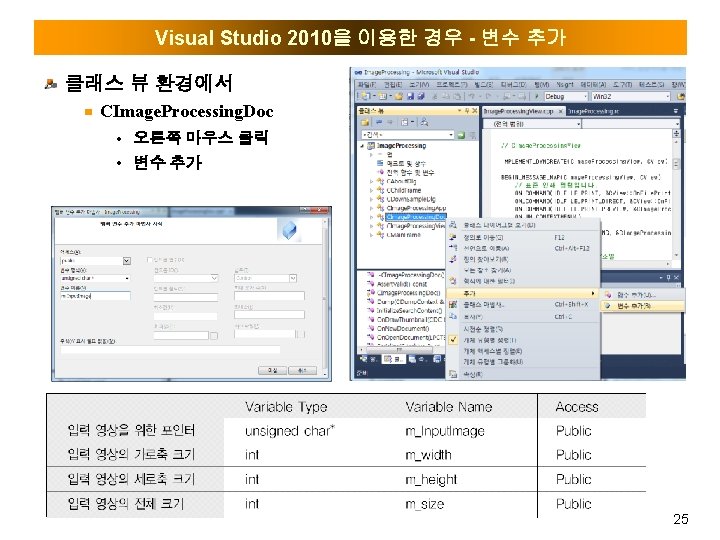The image size is (720, 540).
Task: Click 'm_InputImage' cell in the variable table
Action: click(x=445, y=431)
